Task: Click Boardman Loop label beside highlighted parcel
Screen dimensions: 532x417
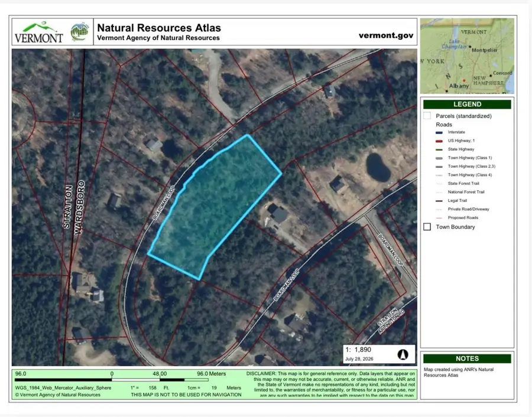Action: click(x=163, y=203)
